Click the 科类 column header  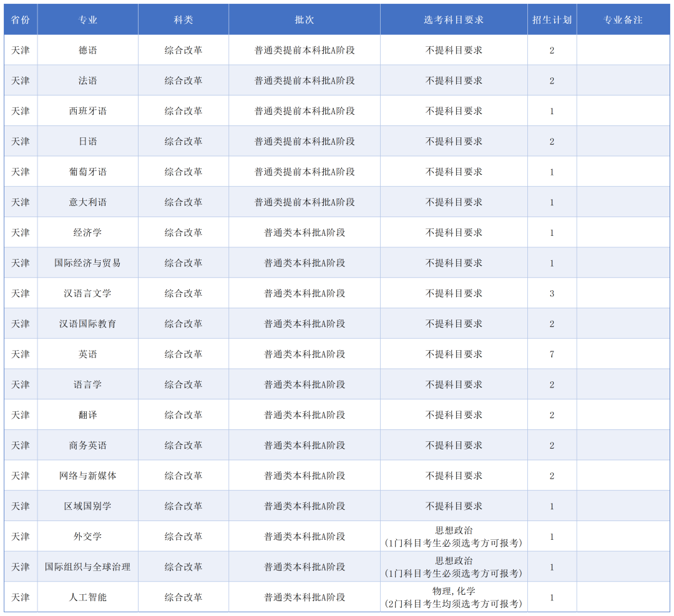[183, 20]
